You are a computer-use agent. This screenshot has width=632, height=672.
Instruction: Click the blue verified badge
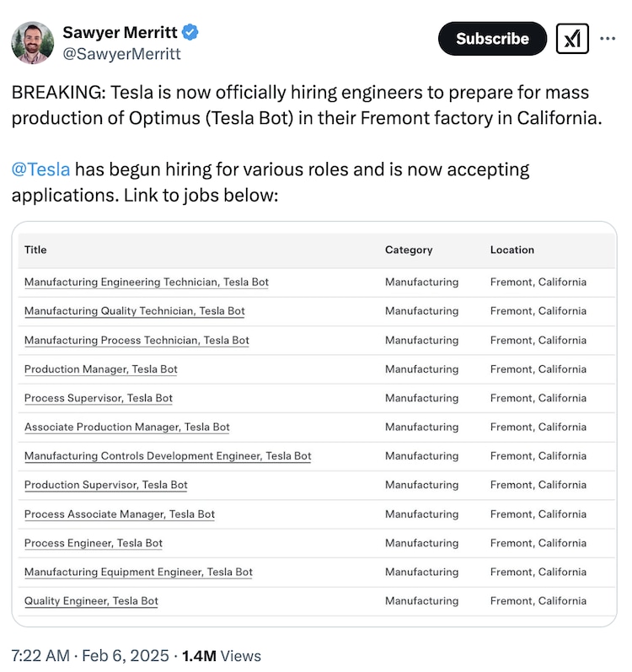coord(191,33)
